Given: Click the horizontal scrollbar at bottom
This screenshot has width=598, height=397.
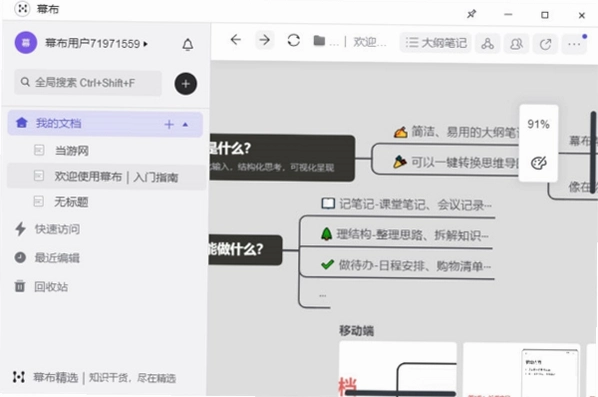Looking at the screenshot, I should coord(400,393).
